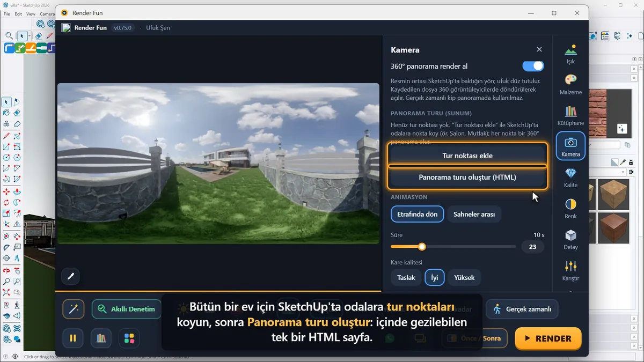644x362 pixels.
Task: Select SketchUp's Select arrow tool in left toolbar
Action: click(5, 102)
